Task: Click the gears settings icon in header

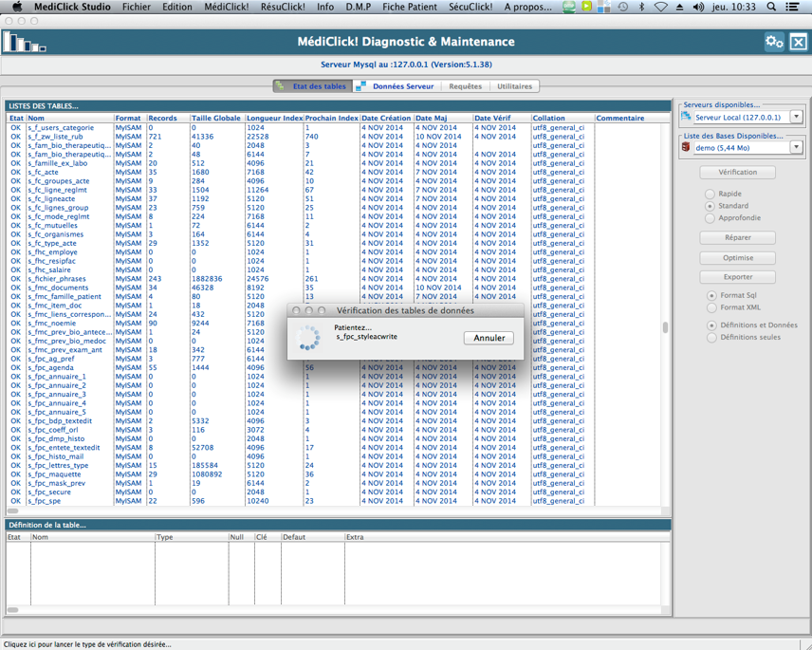Action: (x=774, y=42)
